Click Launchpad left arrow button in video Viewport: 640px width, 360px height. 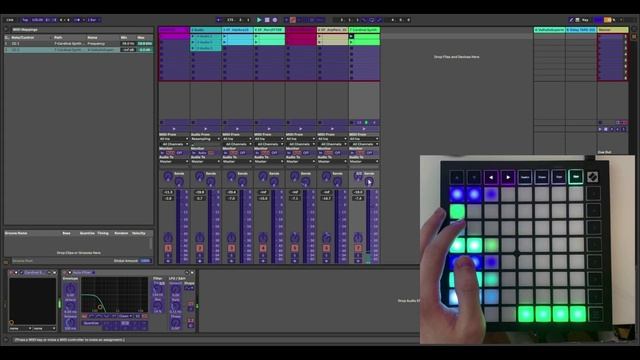(x=491, y=178)
